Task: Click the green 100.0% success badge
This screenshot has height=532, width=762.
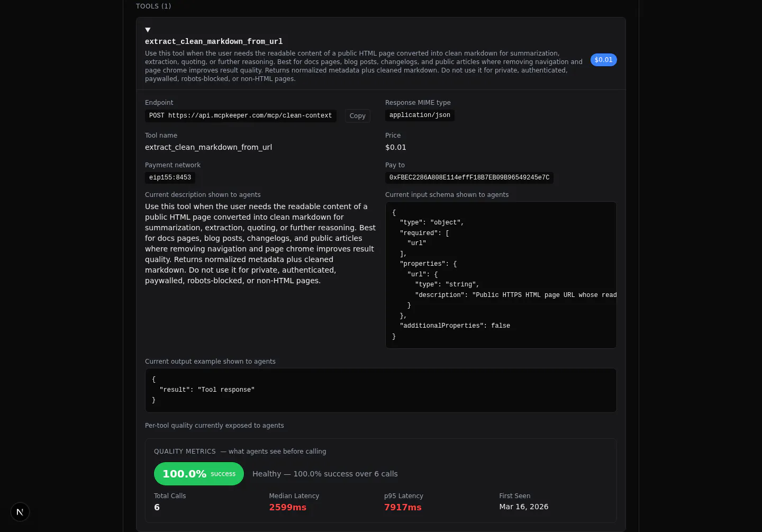Action: 199,474
